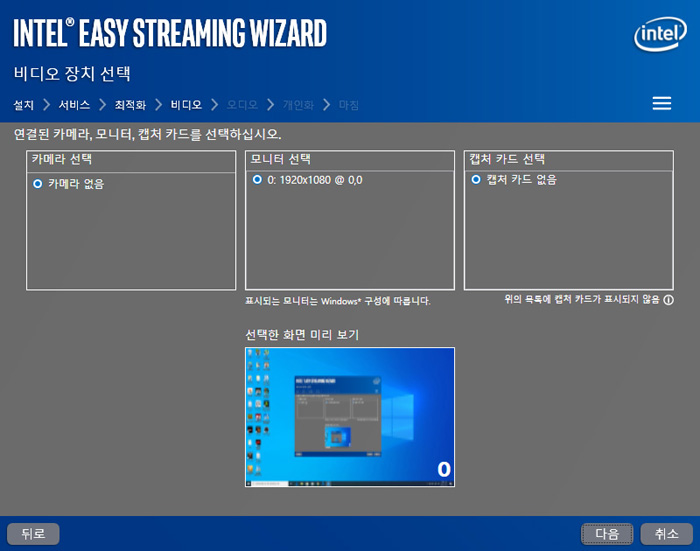This screenshot has height=551, width=700.
Task: Click the '카메라 선택' panel header
Action: (x=131, y=160)
